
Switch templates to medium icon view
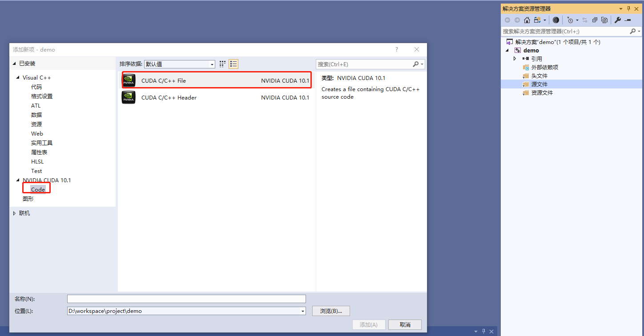coord(222,64)
